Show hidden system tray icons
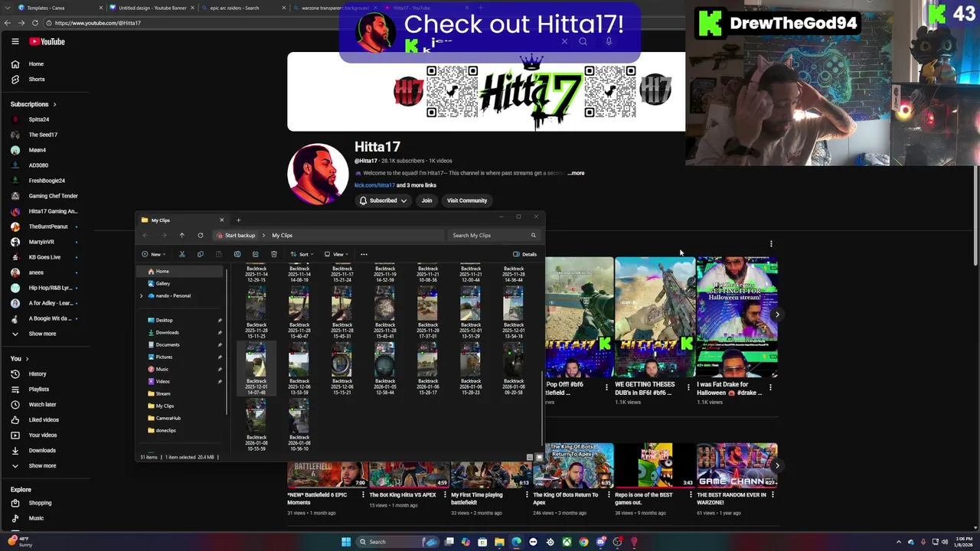Screen dimensions: 980x551 (900, 542)
